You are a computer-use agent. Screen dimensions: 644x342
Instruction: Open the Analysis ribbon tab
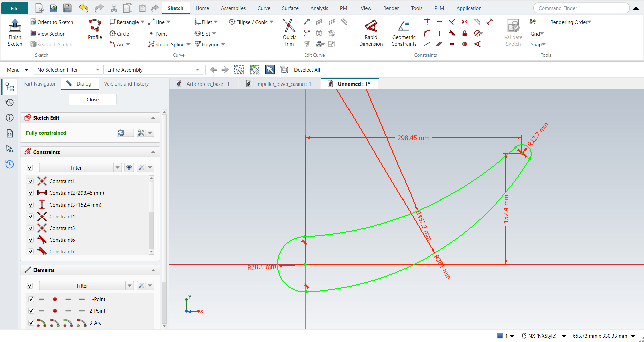[319, 8]
